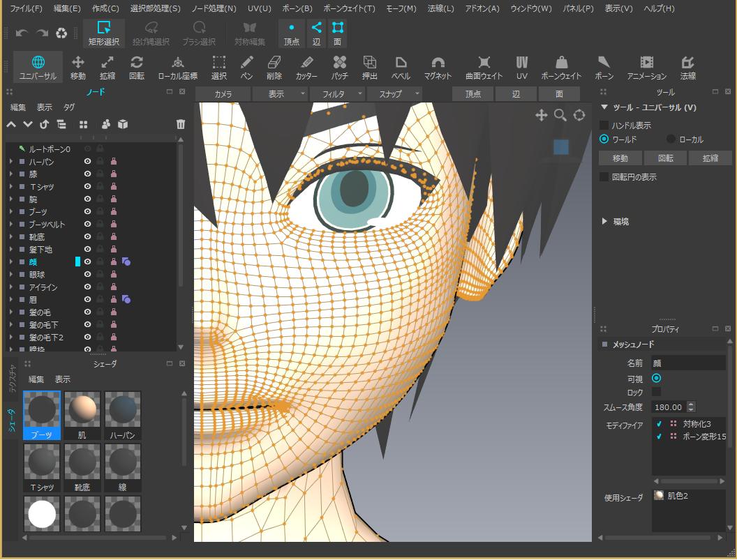Select the 選択 selection tool

(219, 67)
